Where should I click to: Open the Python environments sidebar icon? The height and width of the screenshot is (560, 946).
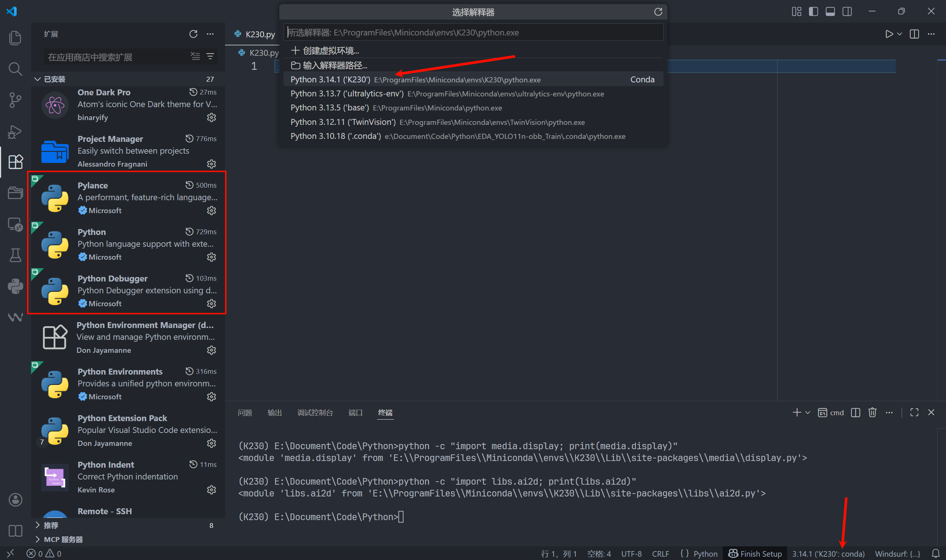pyautogui.click(x=15, y=286)
